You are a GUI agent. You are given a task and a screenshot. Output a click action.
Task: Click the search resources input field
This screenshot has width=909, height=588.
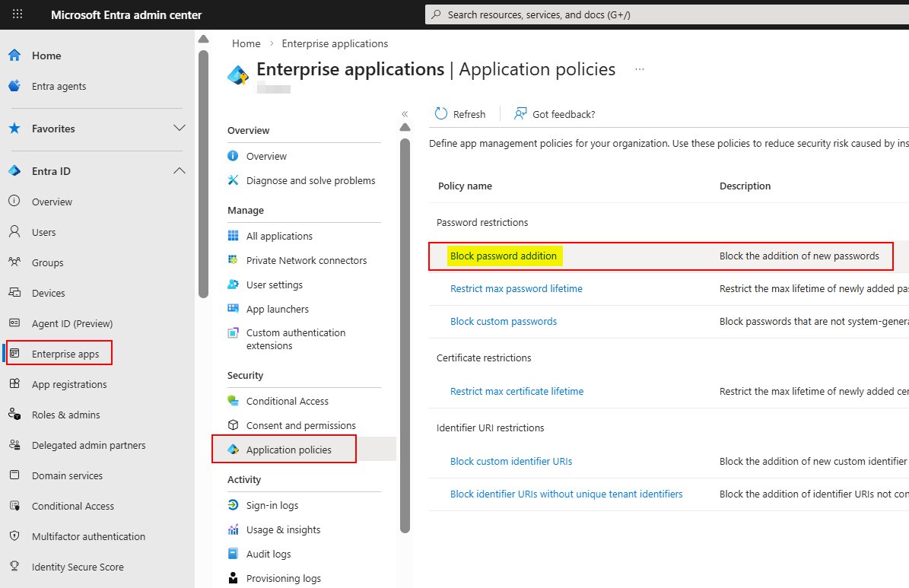[x=662, y=14]
